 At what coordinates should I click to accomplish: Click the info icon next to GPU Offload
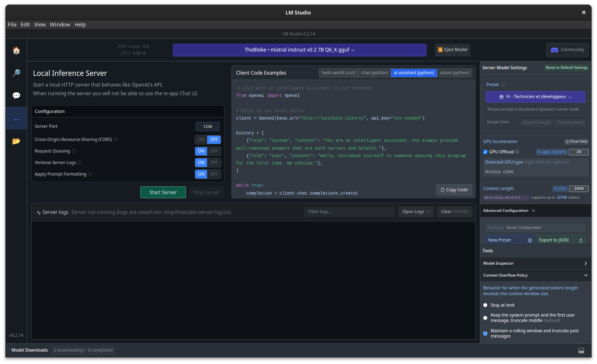click(x=517, y=152)
